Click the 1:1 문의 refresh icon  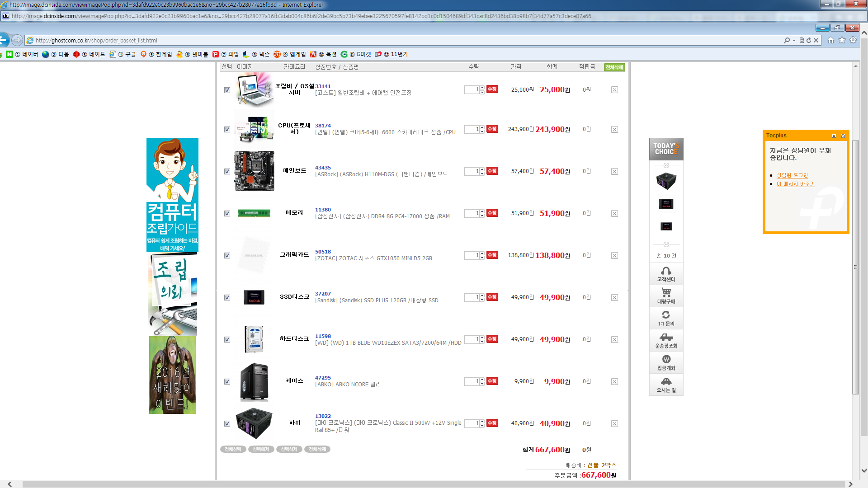tap(666, 315)
